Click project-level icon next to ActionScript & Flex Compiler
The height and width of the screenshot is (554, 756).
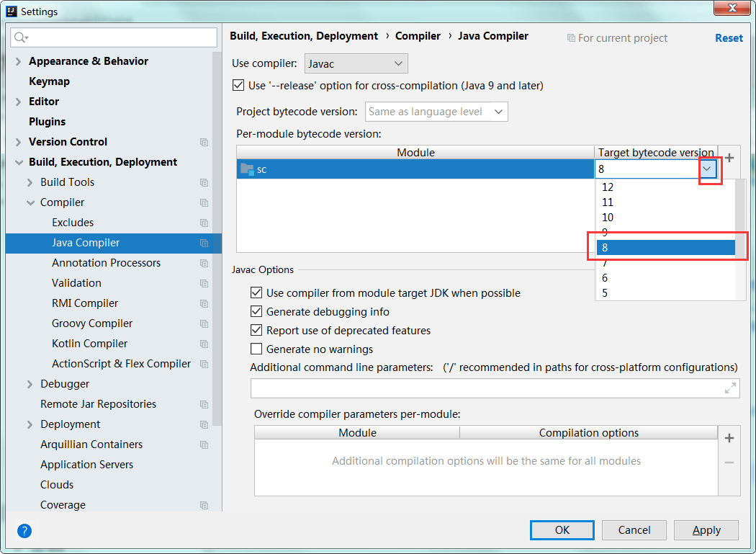click(204, 365)
